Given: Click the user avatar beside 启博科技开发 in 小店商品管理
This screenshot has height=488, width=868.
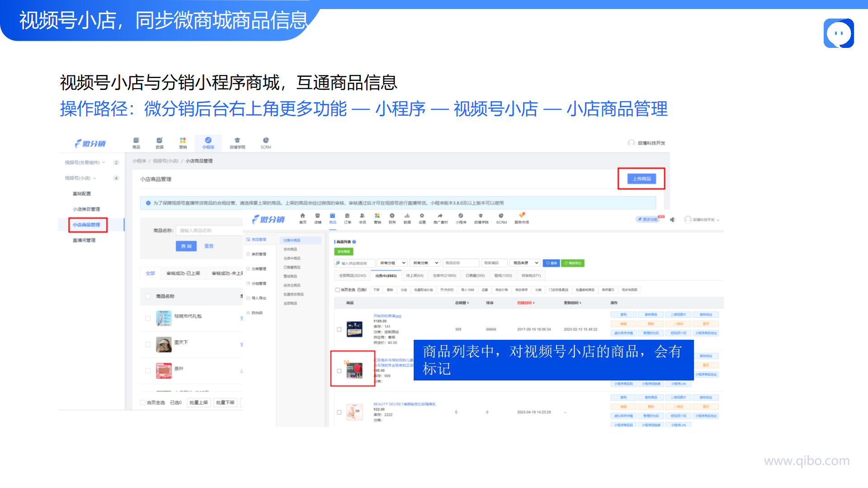Looking at the screenshot, I should click(631, 143).
